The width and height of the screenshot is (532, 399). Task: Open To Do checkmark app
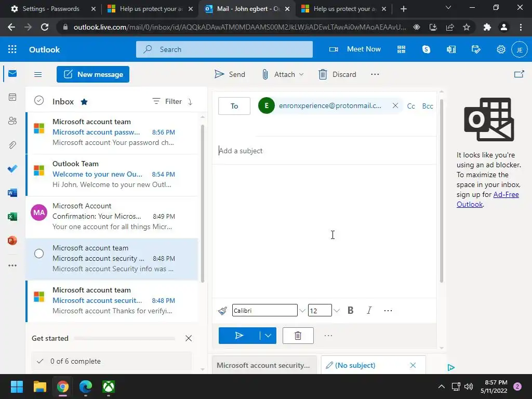[12, 169]
